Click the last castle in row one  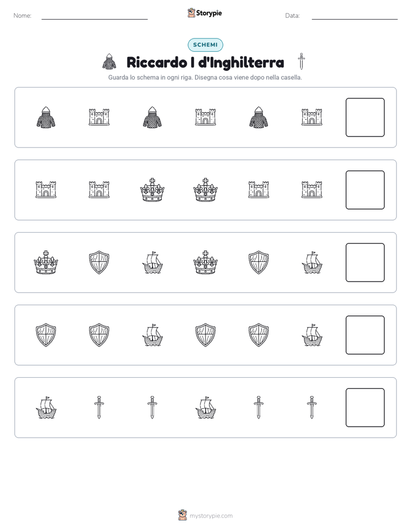311,117
